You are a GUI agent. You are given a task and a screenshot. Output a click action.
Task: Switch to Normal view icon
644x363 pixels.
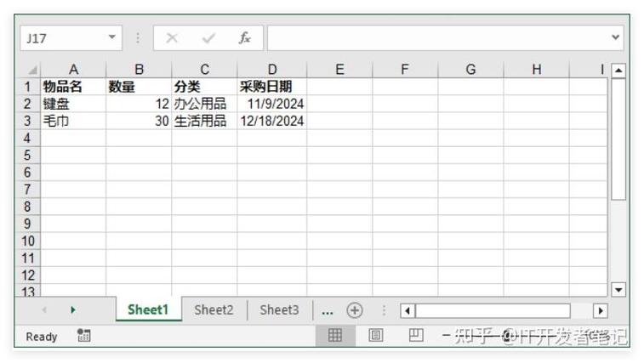point(335,336)
